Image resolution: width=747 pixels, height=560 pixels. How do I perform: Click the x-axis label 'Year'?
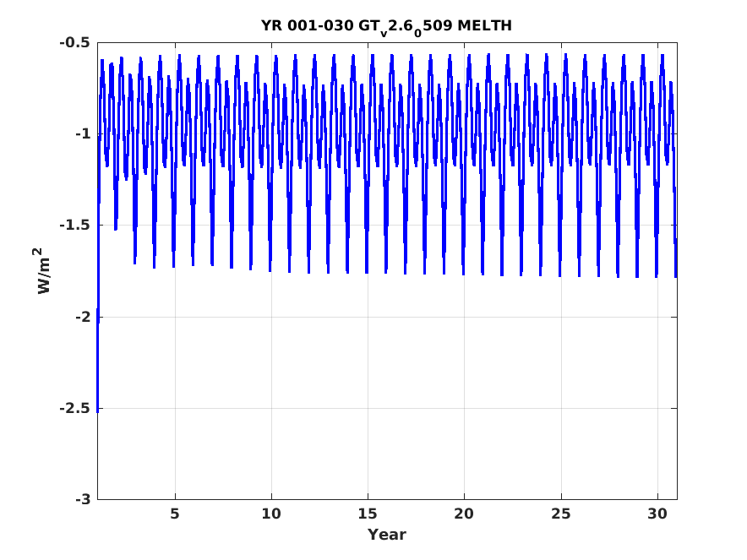(387, 535)
